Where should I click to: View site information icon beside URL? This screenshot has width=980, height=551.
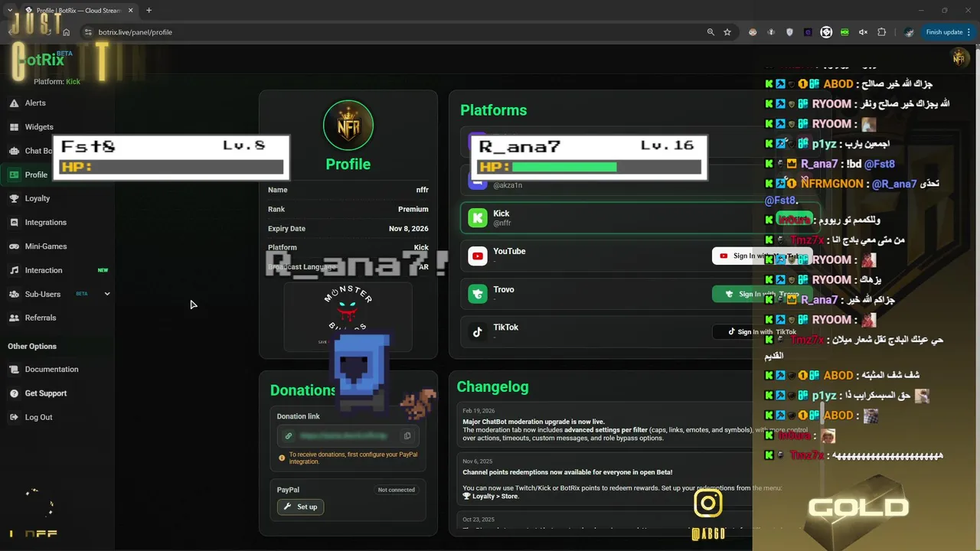[88, 32]
